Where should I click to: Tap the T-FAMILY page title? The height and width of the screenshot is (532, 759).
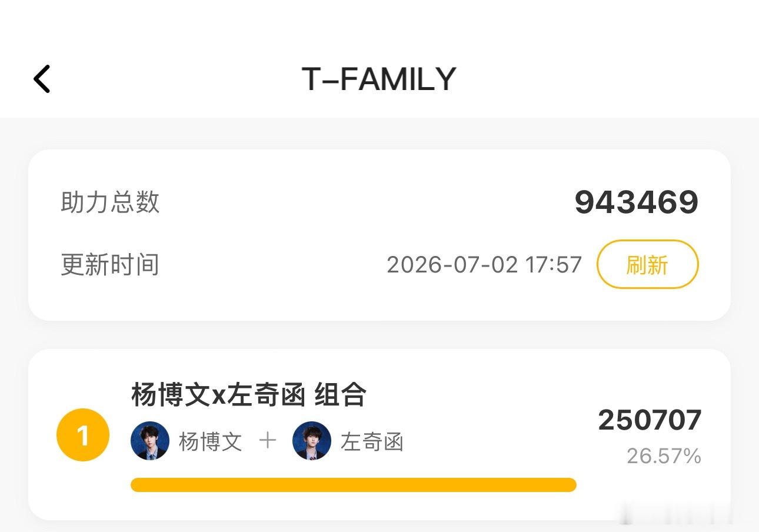[x=379, y=79]
